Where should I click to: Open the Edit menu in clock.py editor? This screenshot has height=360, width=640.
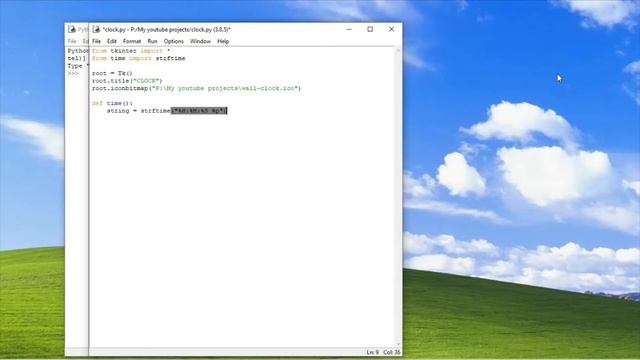coord(112,41)
